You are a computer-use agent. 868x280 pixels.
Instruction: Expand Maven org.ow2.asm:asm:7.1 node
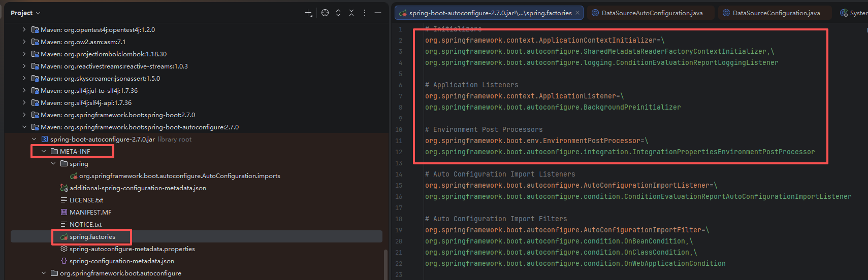(24, 42)
